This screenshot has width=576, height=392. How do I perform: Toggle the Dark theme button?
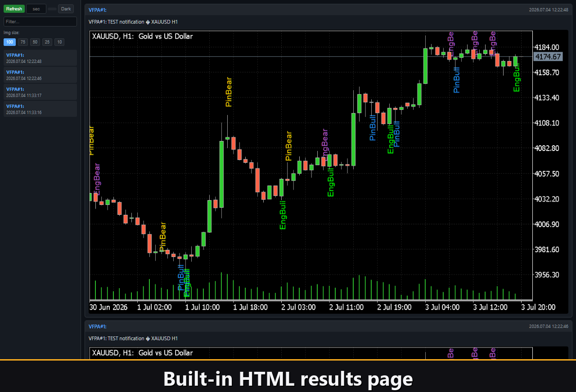66,9
